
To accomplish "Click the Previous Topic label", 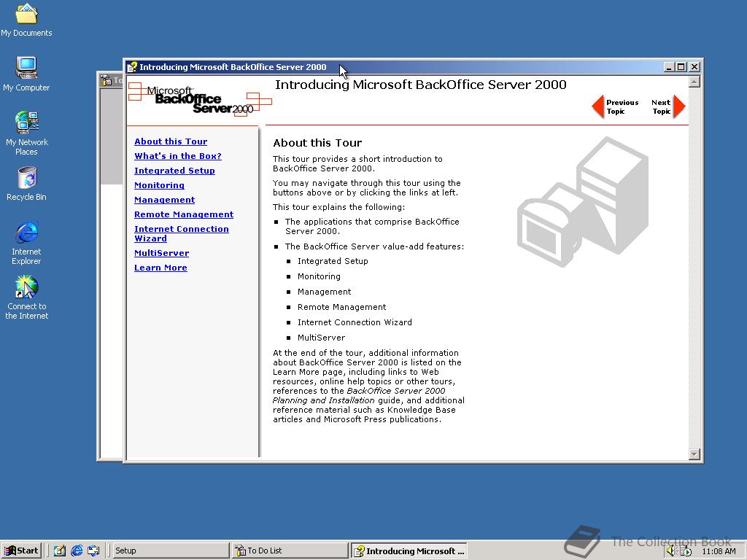I will point(622,106).
